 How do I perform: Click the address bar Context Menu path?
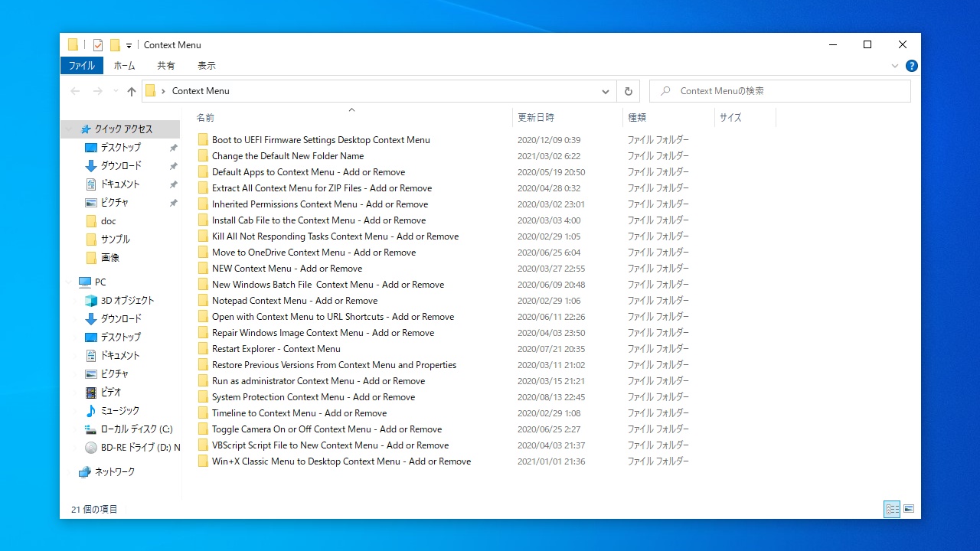201,91
